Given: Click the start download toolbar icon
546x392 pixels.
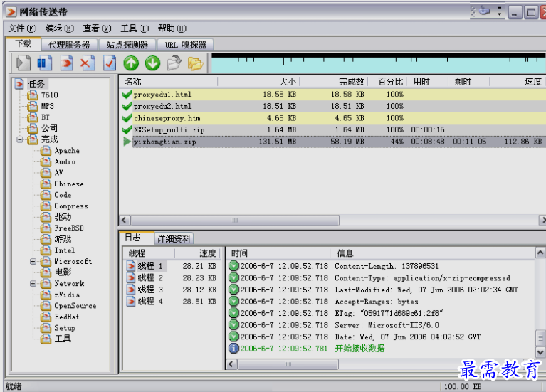Looking at the screenshot, I should tap(23, 63).
